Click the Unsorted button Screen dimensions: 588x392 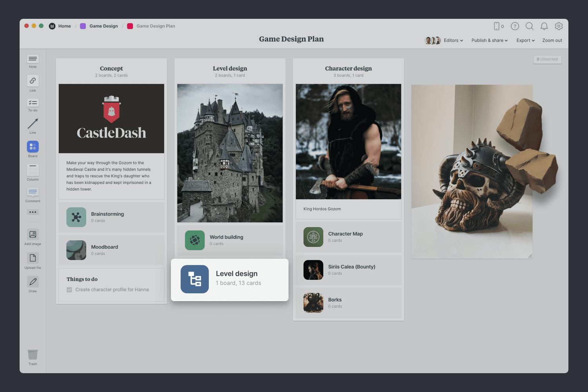(x=547, y=59)
